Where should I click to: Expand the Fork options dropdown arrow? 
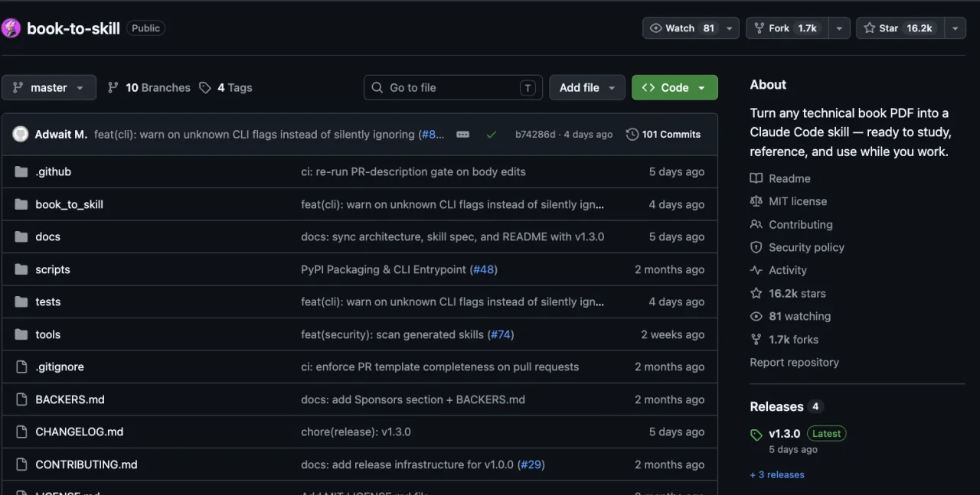point(839,28)
